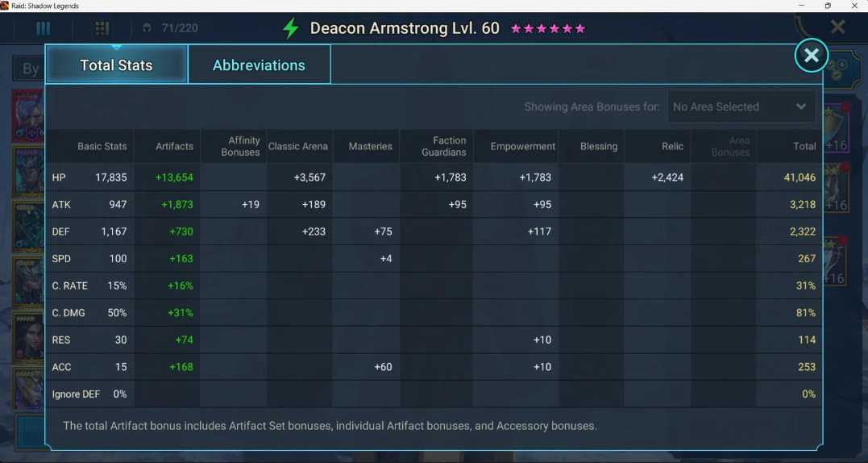868x463 pixels.
Task: Click the HP total value 41,046
Action: click(x=799, y=177)
